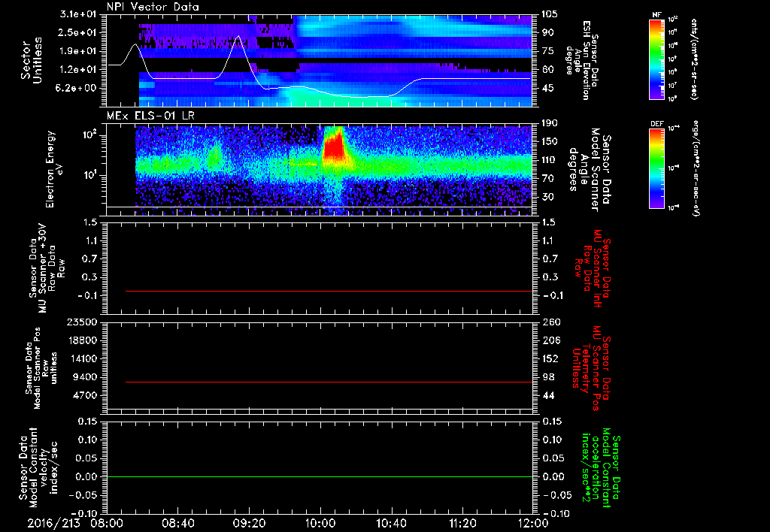The width and height of the screenshot is (770, 532).
Task: Click the 12:00 time tick label
Action: point(533,523)
